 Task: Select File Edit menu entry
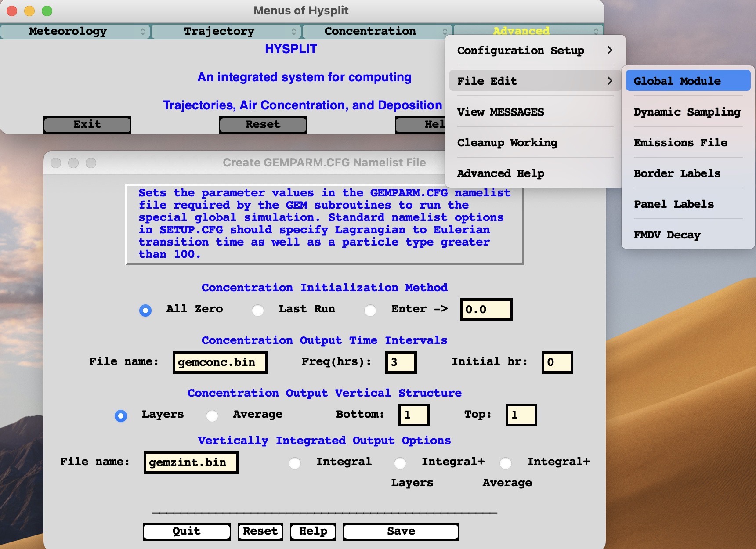535,81
